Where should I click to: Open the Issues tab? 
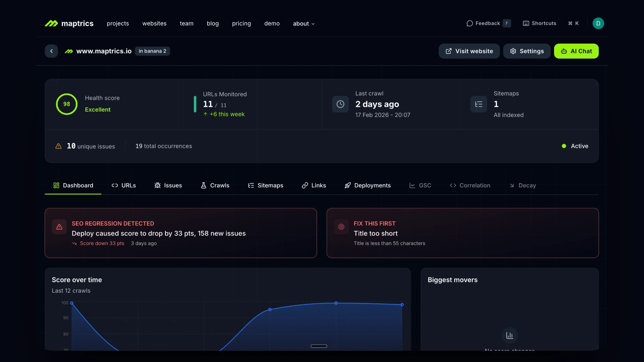[168, 185]
